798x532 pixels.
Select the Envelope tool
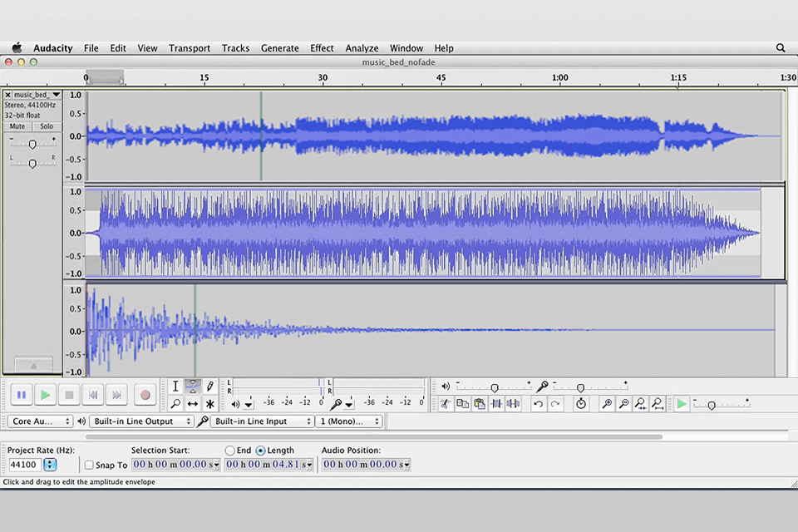(192, 387)
